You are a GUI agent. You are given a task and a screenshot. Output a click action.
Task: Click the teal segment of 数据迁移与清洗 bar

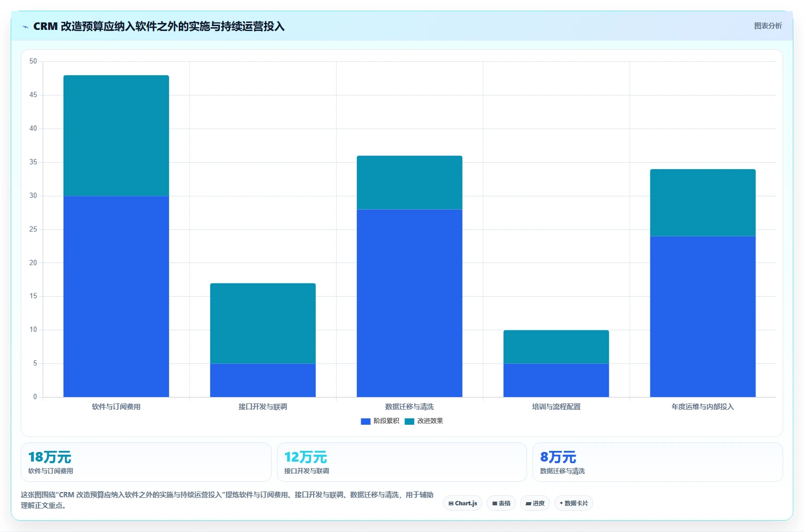click(410, 182)
